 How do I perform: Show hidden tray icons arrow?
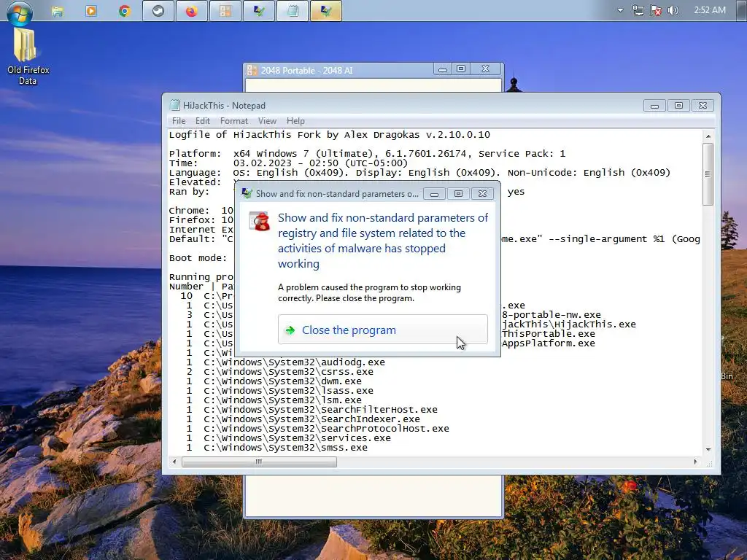pyautogui.click(x=620, y=10)
